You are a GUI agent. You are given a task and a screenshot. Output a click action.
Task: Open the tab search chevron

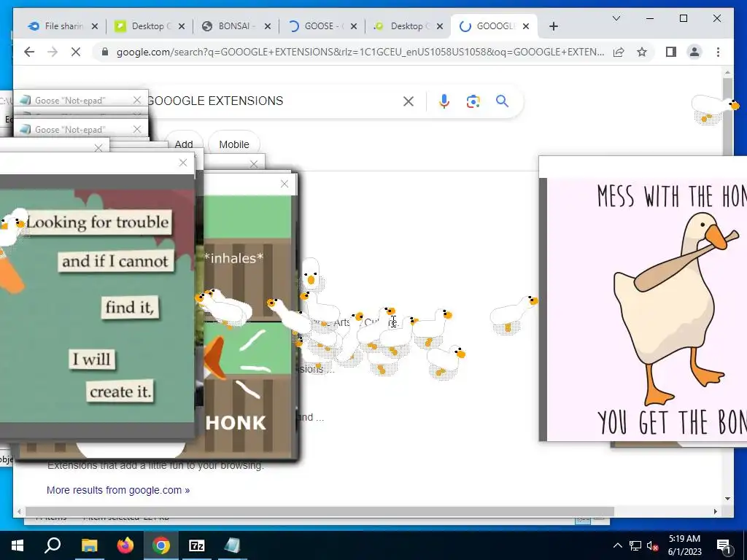click(616, 18)
